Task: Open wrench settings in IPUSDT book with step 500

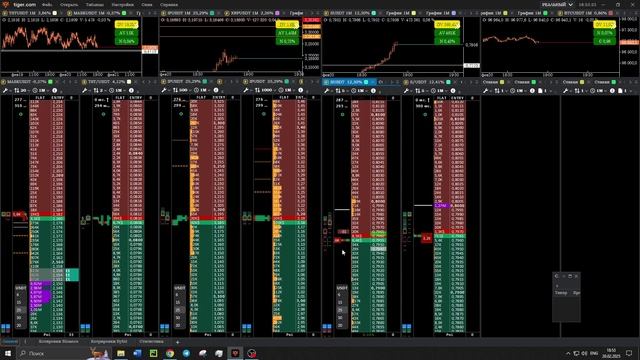Action: [x=165, y=90]
